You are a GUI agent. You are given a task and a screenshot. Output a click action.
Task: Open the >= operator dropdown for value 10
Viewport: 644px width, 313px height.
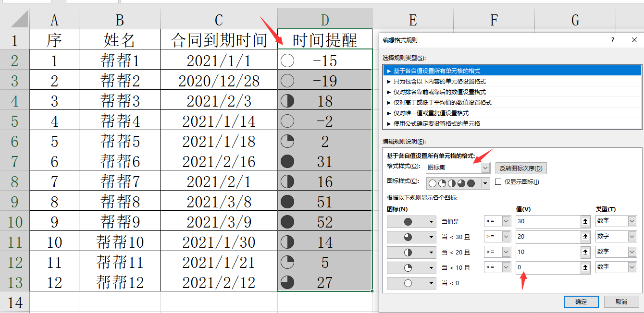pyautogui.click(x=506, y=252)
